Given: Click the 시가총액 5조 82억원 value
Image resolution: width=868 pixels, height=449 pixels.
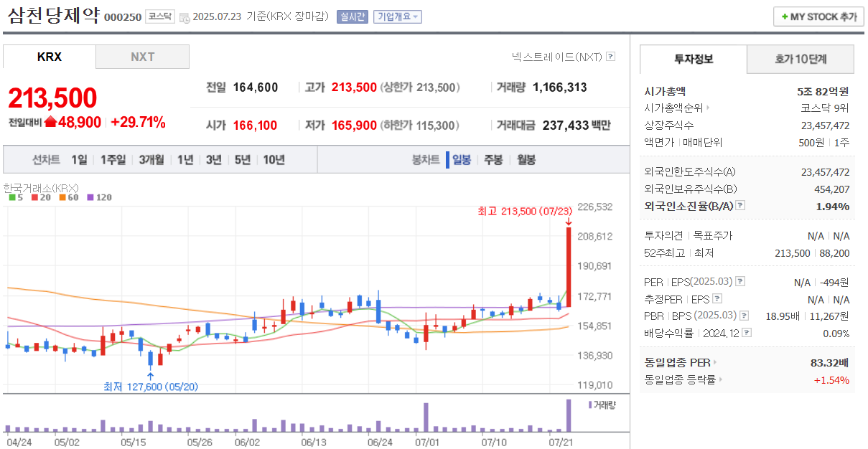Looking at the screenshot, I should point(823,91).
